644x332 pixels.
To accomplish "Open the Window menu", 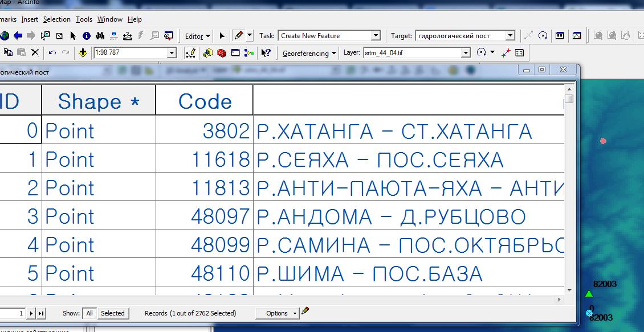I will 110,19.
